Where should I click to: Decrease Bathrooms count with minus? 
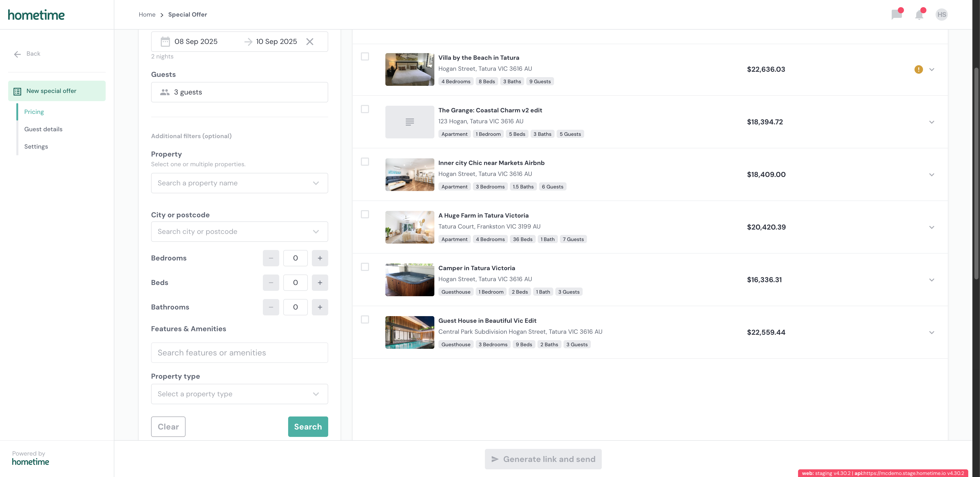(x=271, y=307)
